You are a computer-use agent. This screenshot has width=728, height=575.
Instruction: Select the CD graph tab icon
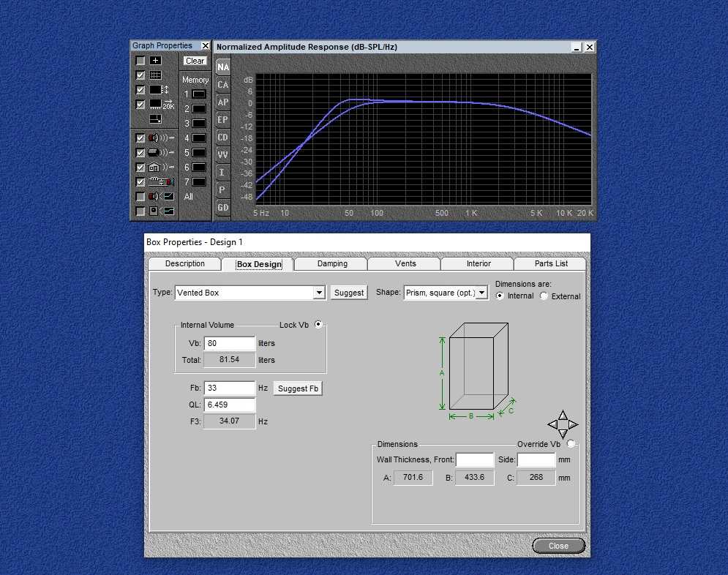click(223, 138)
